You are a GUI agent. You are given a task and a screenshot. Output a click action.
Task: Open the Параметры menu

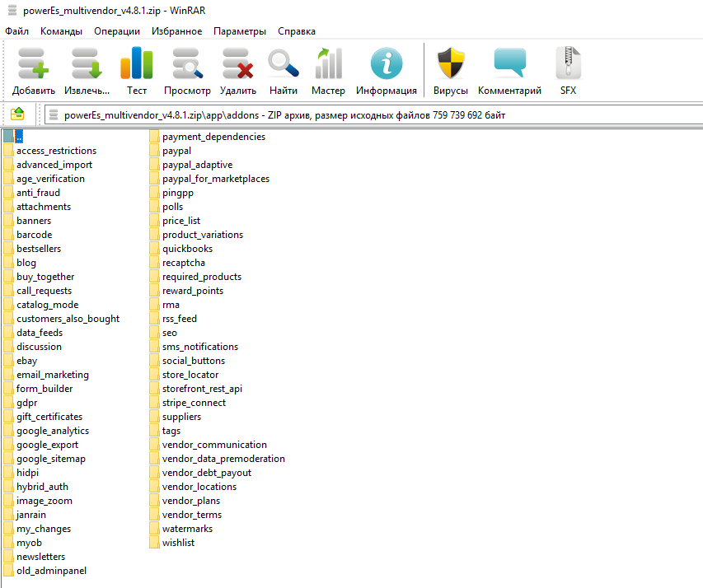tap(240, 31)
